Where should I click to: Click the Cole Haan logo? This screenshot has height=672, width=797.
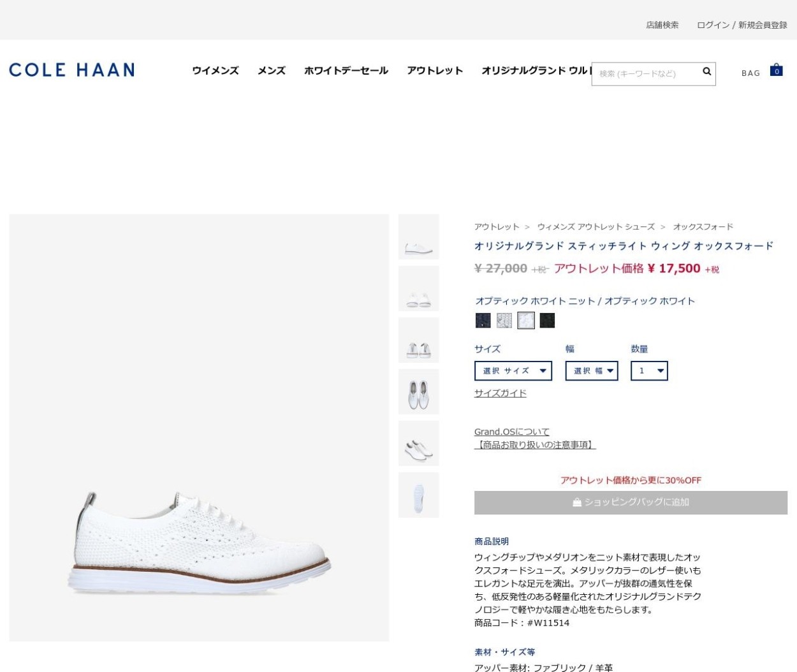[71, 69]
